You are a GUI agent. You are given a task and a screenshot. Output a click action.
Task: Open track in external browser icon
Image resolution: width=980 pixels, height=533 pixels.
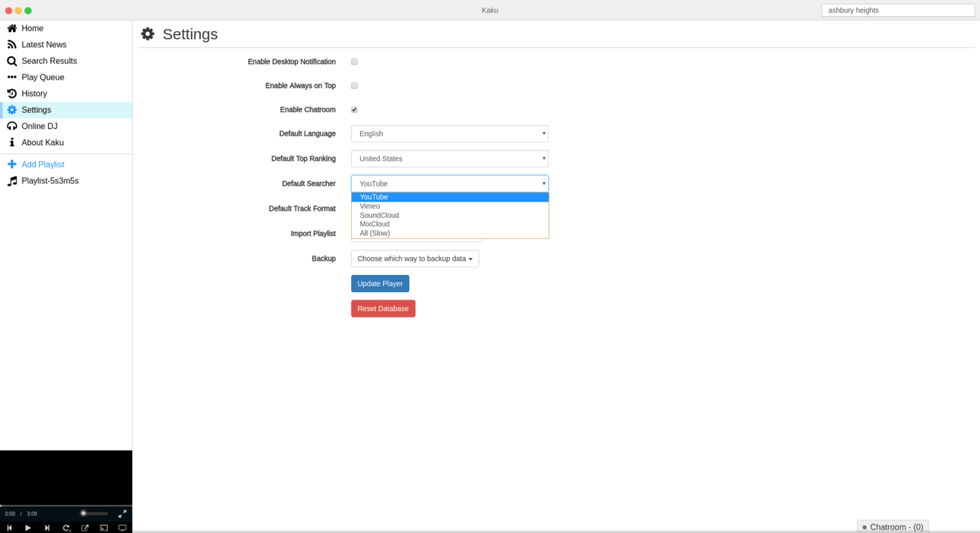pyautogui.click(x=85, y=528)
